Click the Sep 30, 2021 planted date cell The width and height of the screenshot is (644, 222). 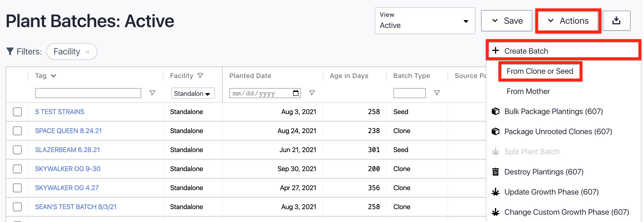tap(297, 169)
